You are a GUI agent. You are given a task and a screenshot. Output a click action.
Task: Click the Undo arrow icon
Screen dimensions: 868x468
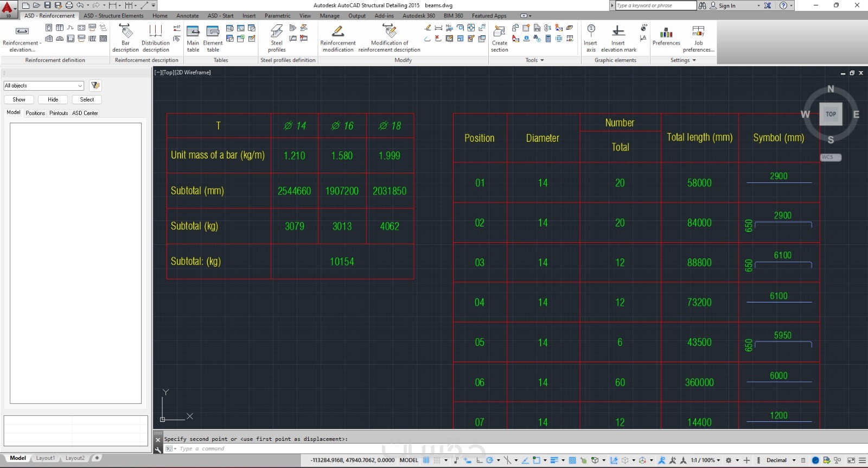(x=80, y=5)
